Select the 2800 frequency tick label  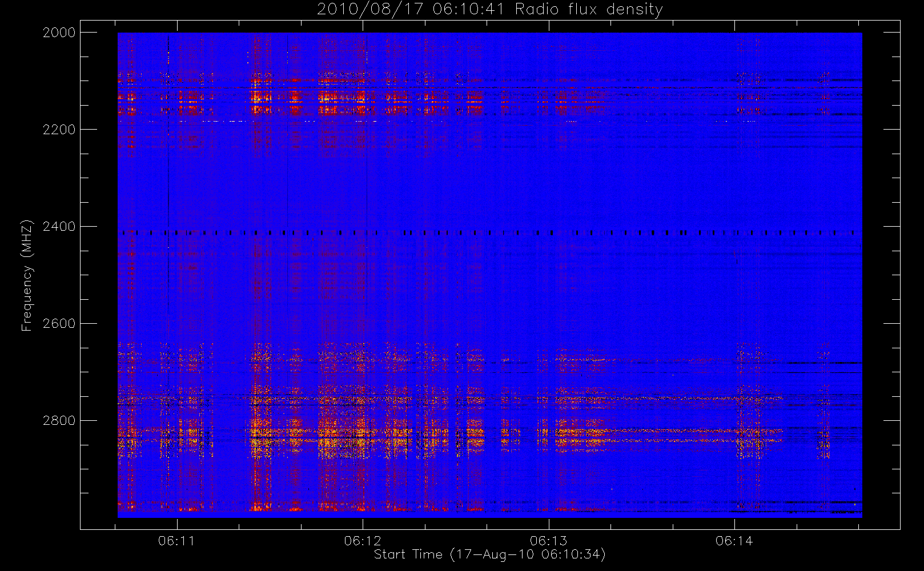[x=59, y=421]
